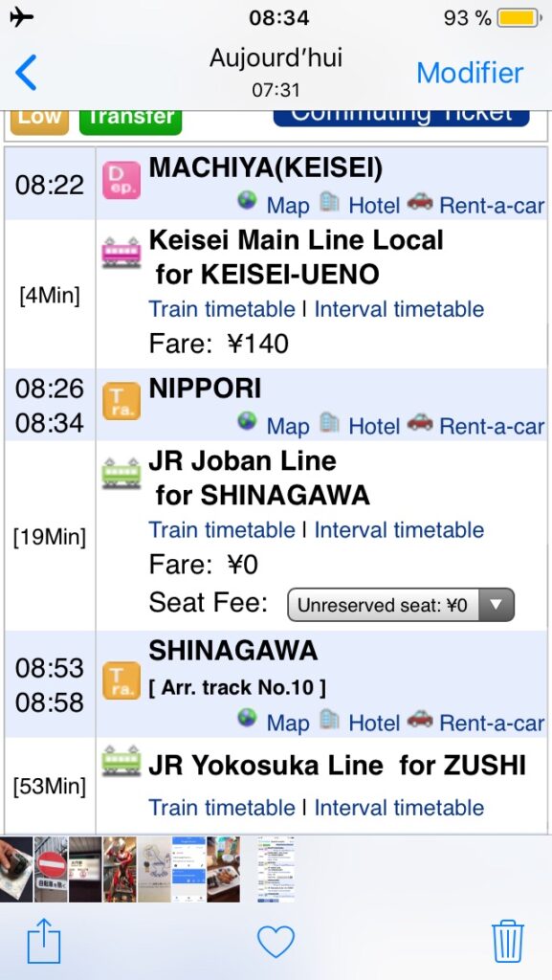Tap the green JR Joban train icon
Image resolution: width=552 pixels, height=980 pixels.
coord(121,473)
